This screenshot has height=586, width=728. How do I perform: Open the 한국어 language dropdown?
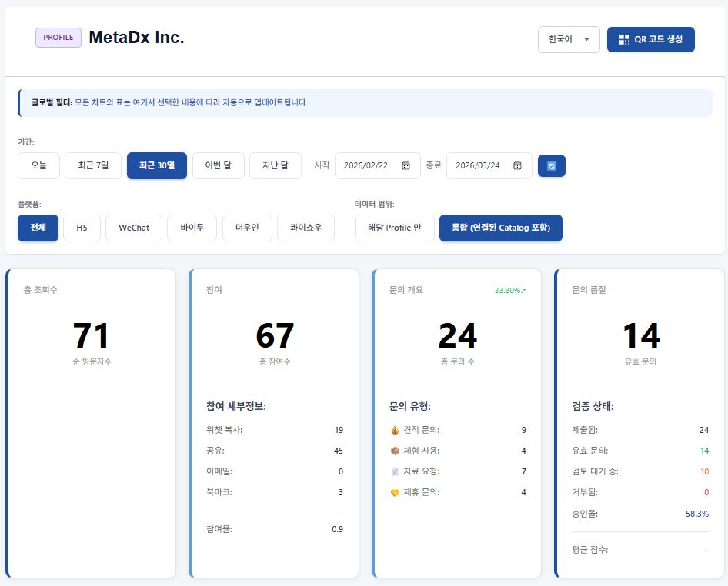pos(568,39)
